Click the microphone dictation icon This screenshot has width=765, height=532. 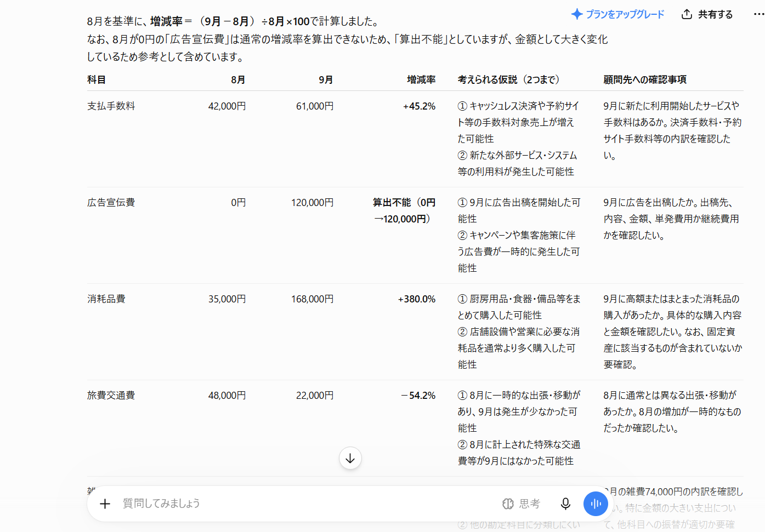click(x=565, y=504)
